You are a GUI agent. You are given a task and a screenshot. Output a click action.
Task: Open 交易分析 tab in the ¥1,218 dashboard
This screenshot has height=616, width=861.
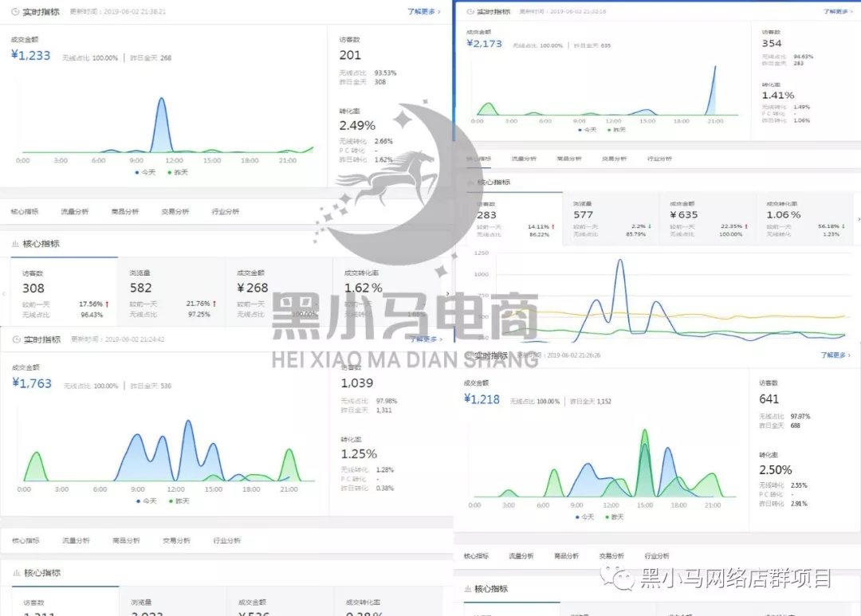(611, 556)
